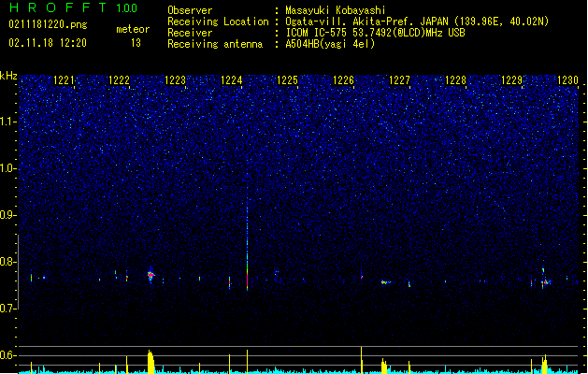Click the HROFFT 1.0.0 title text

(x=74, y=7)
